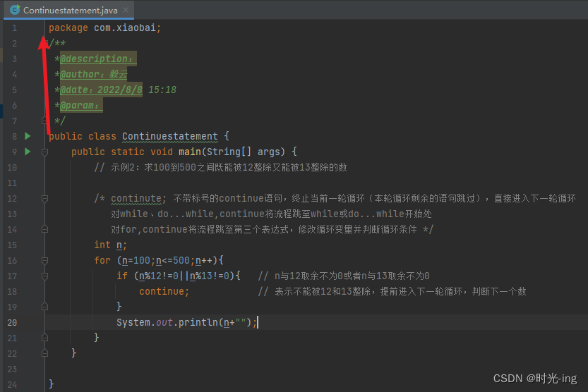This screenshot has width=588, height=392.
Task: Click the fold end marker on line 21
Action: 45,338
